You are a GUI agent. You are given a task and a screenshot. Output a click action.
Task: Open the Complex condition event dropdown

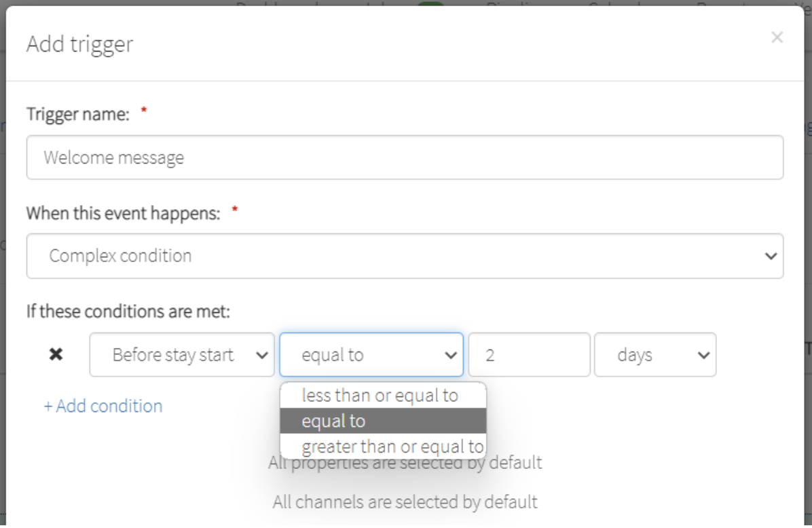coord(405,256)
